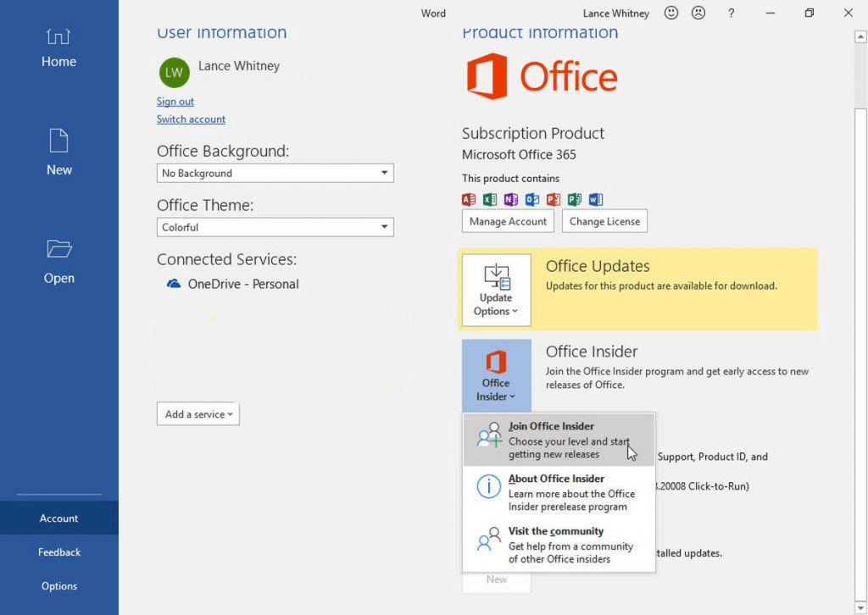Click the Access app icon

[468, 199]
